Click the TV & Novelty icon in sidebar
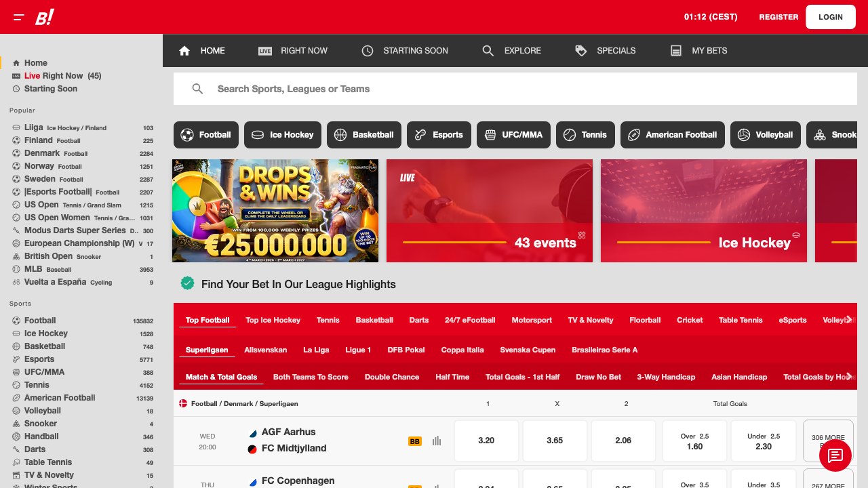The height and width of the screenshot is (488, 868). [16, 475]
